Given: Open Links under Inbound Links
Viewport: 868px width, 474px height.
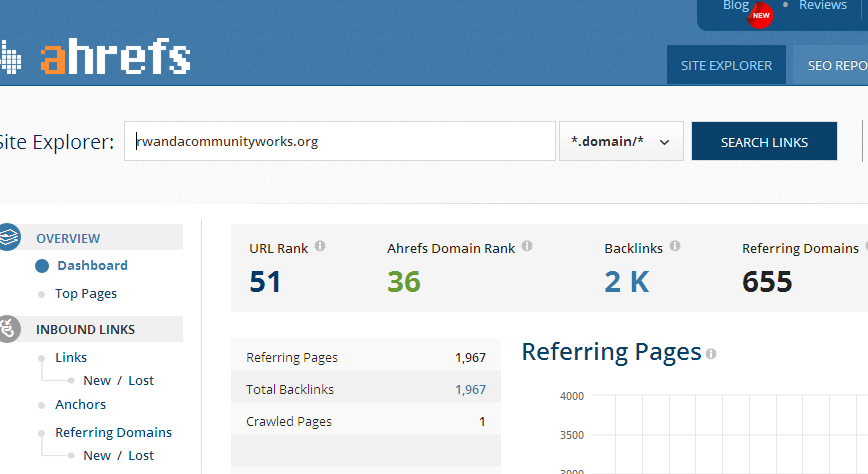Looking at the screenshot, I should pyautogui.click(x=71, y=358).
